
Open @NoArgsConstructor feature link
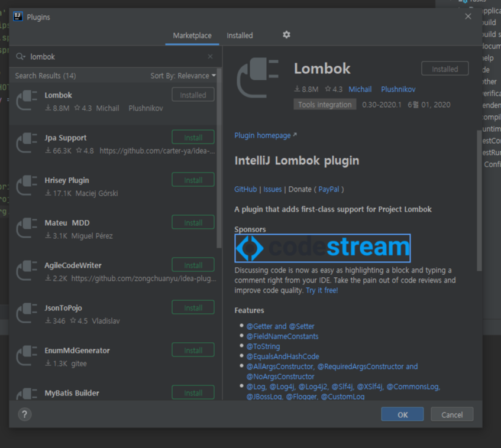pos(280,376)
